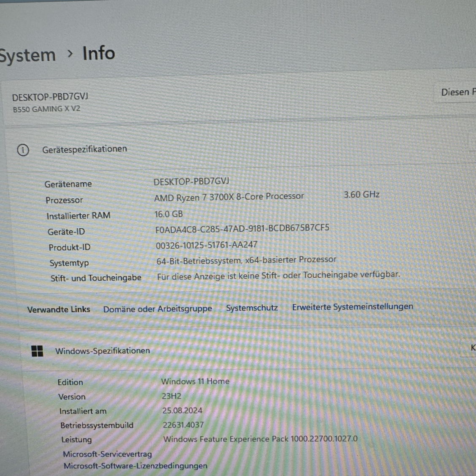Open the Microsoft-Software-Lizenzbedingungen link
This screenshot has width=476, height=476.
click(135, 466)
